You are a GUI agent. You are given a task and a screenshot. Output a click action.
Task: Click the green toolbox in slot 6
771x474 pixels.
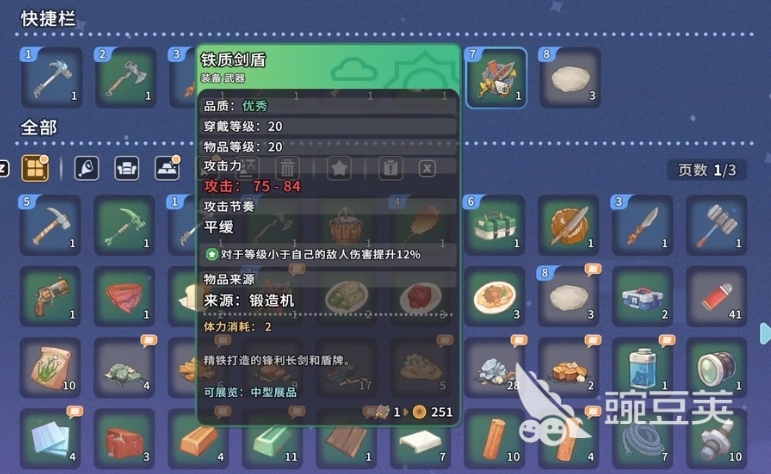[x=495, y=225]
